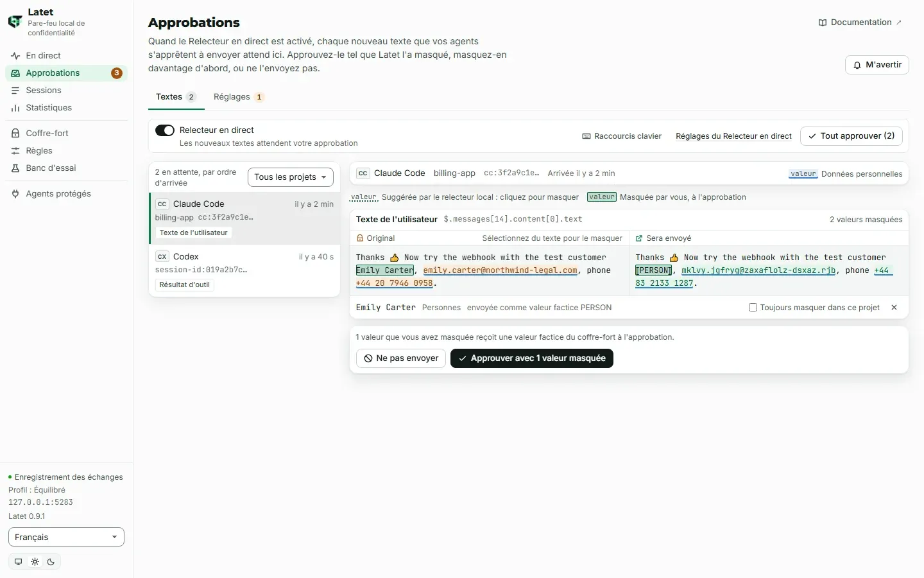Viewport: 924px width, 578px height.
Task: Open Règles via the sliders icon
Action: tap(15, 151)
